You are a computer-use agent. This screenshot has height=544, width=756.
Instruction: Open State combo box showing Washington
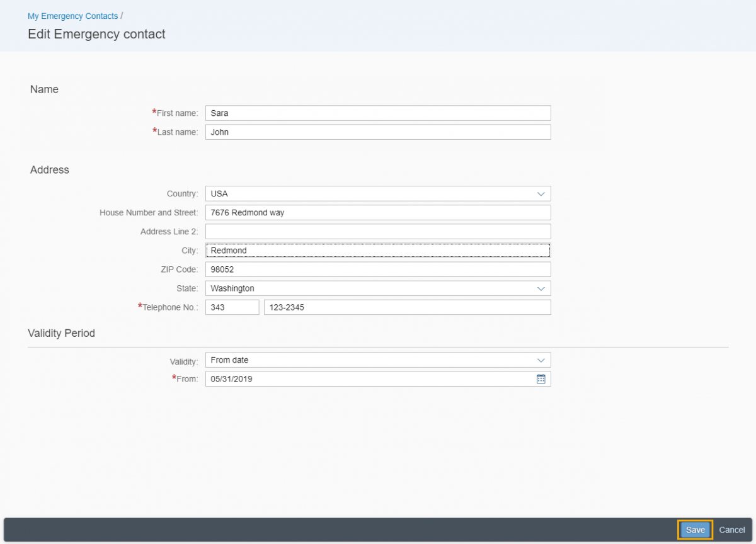[x=370, y=288]
